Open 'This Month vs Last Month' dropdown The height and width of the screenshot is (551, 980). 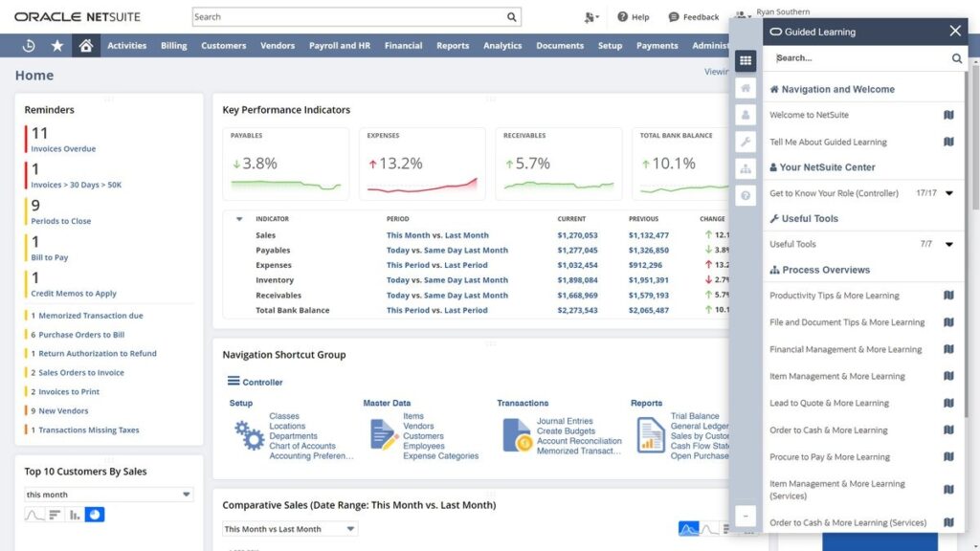[289, 529]
